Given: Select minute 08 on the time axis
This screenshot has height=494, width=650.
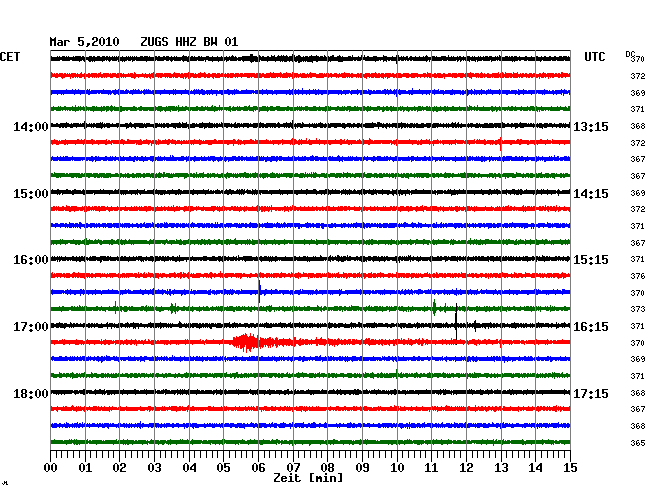Looking at the screenshot, I should point(327,467).
